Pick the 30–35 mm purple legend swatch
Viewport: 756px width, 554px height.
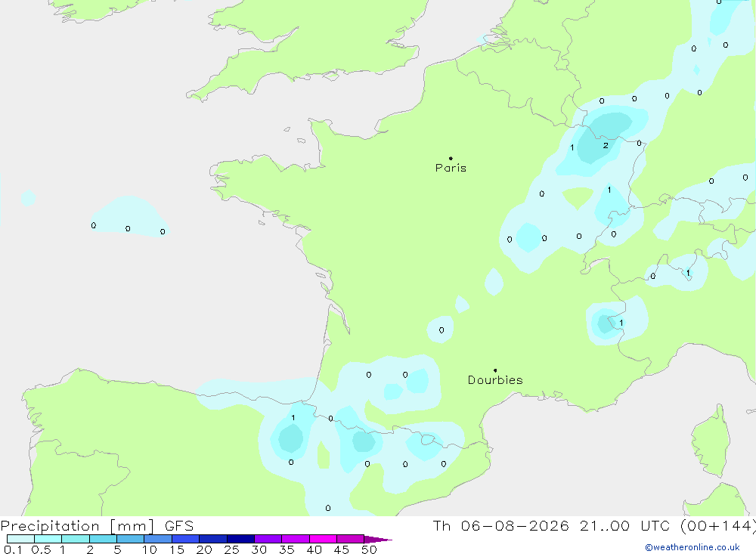[268, 539]
